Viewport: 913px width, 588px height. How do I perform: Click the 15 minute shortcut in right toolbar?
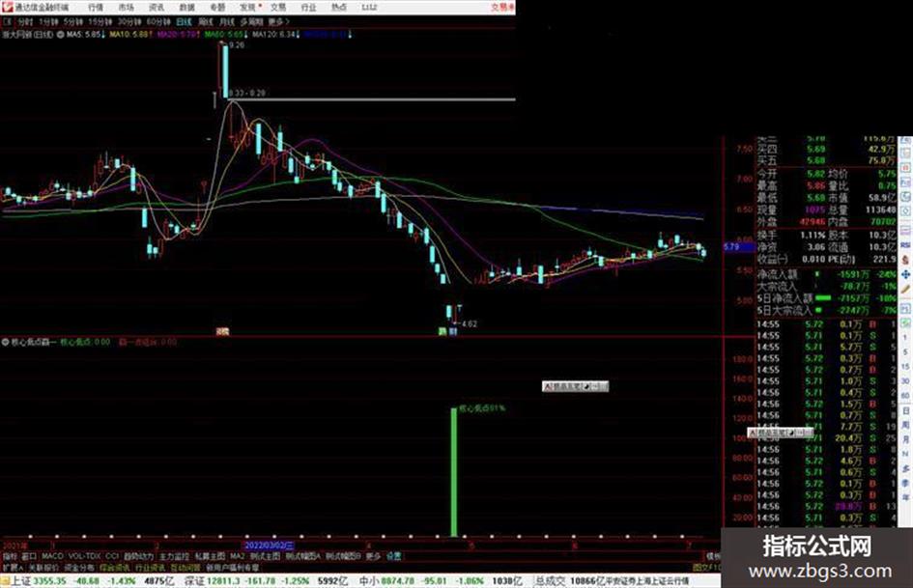pos(905,367)
